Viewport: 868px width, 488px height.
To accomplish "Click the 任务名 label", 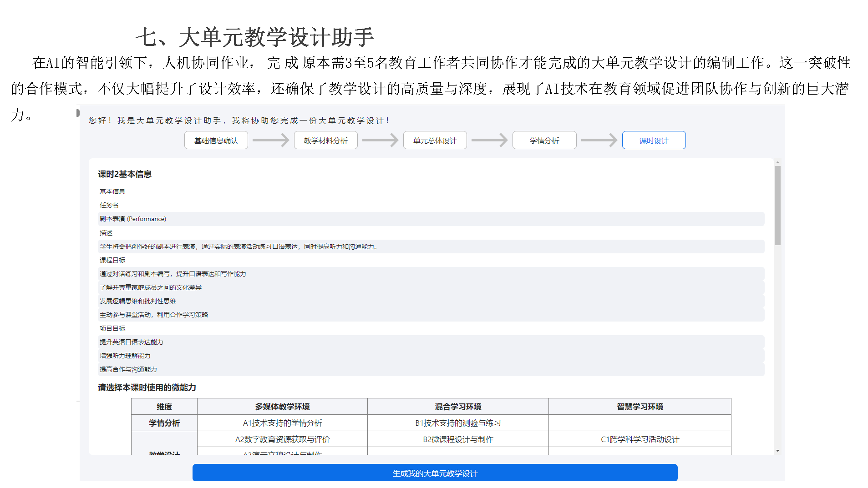I will click(109, 205).
